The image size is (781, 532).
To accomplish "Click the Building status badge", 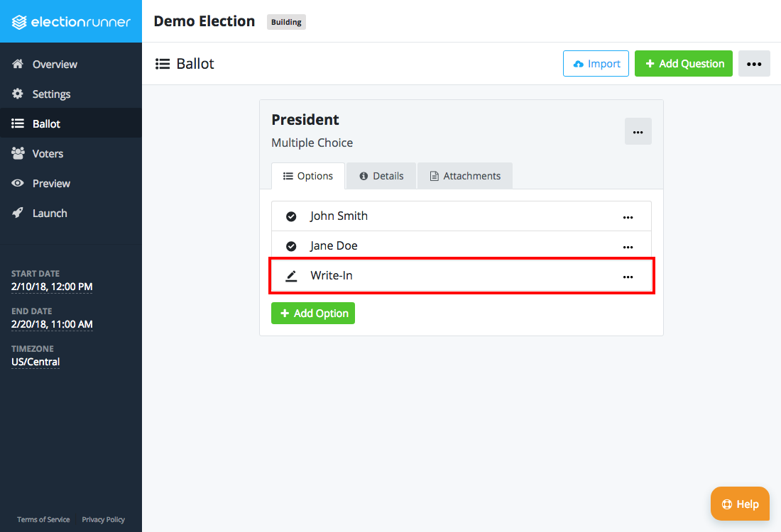I will [285, 21].
